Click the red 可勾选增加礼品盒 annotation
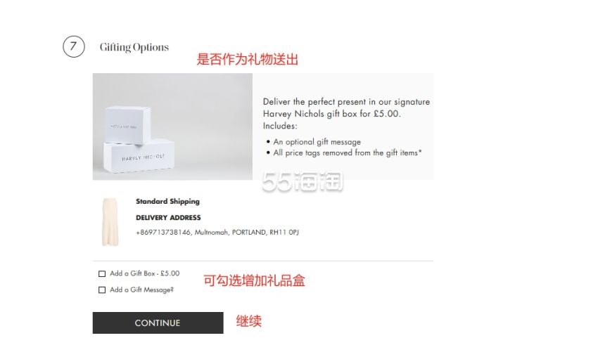This screenshot has width=605, height=364. tap(254, 280)
